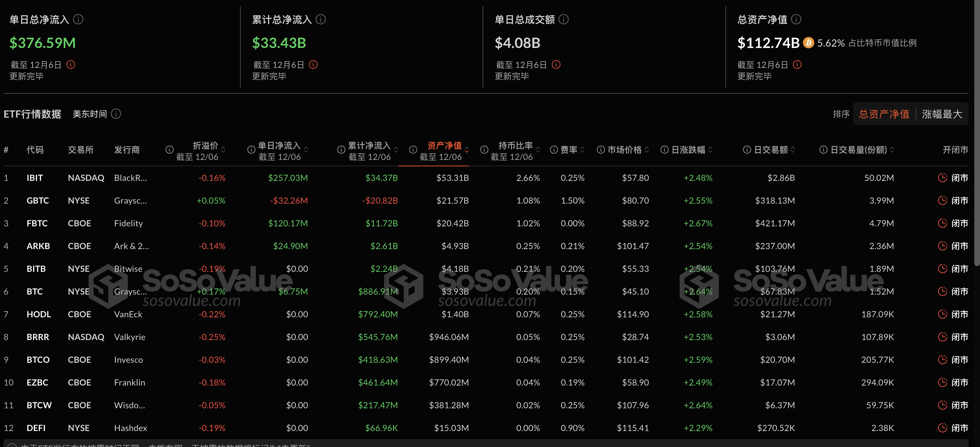Select the 总资产净值 sorting option

[x=883, y=114]
